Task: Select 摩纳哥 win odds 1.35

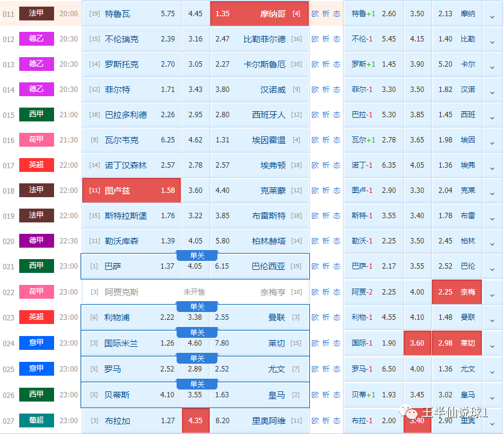Action: 260,13
